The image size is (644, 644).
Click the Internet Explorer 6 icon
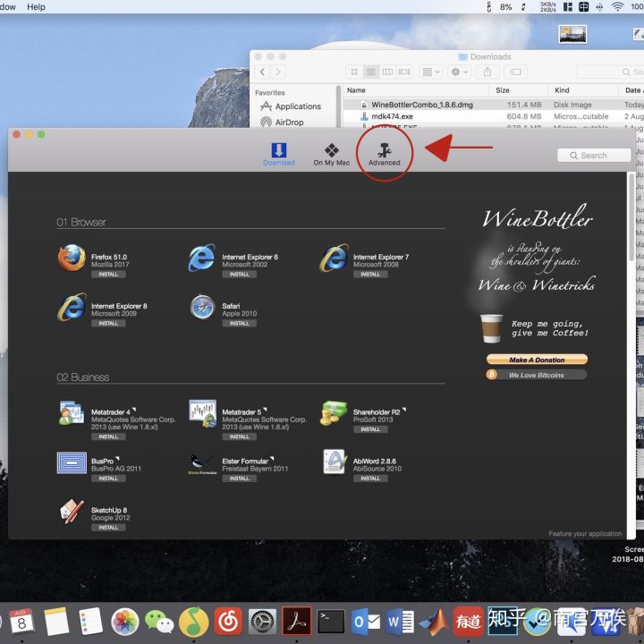[201, 258]
